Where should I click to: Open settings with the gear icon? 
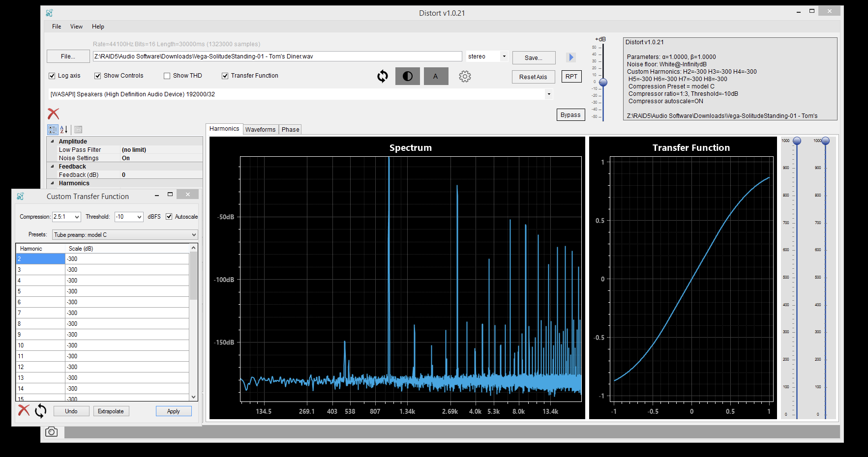(465, 76)
